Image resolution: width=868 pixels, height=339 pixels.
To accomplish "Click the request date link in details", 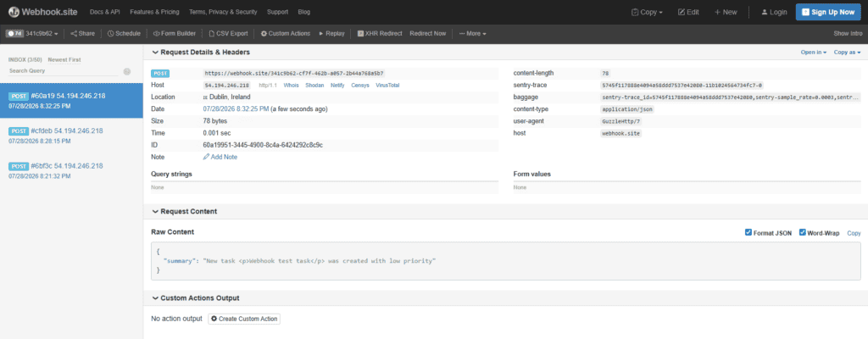I will tap(236, 109).
